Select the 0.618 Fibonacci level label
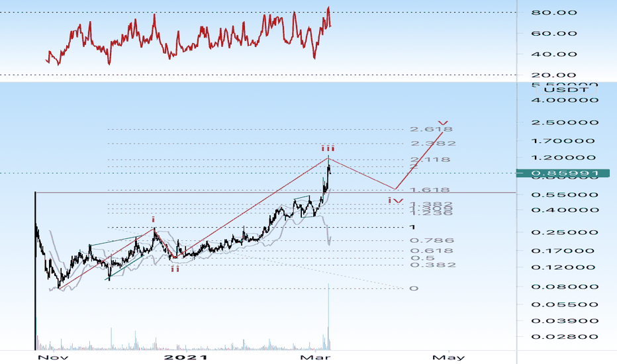 (x=432, y=251)
